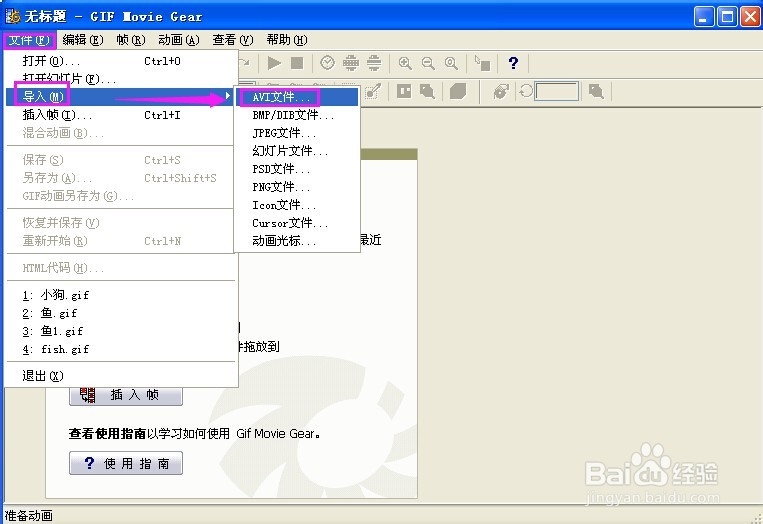Choose 打开(O)... from the file menu

(121, 61)
